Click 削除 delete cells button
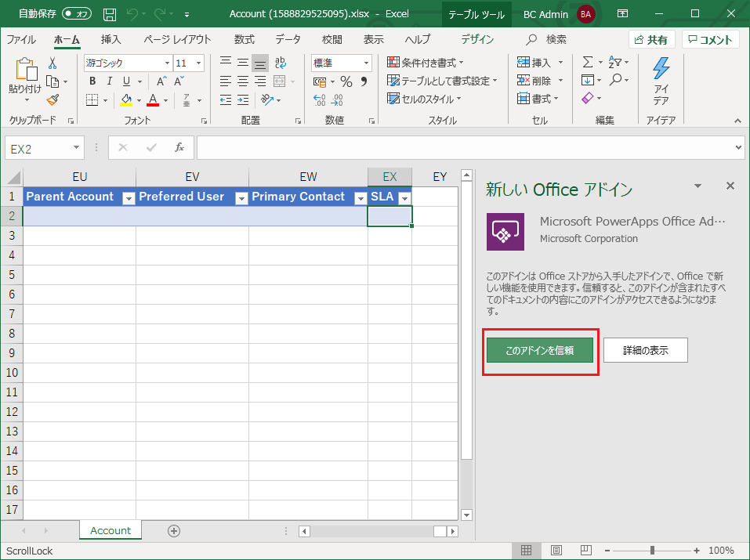 pos(534,81)
